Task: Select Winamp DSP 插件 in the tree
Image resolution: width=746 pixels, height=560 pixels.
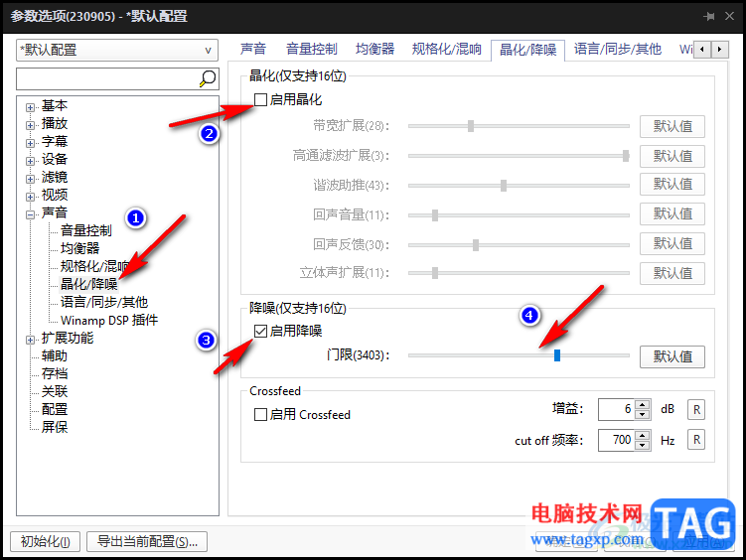Action: click(109, 320)
